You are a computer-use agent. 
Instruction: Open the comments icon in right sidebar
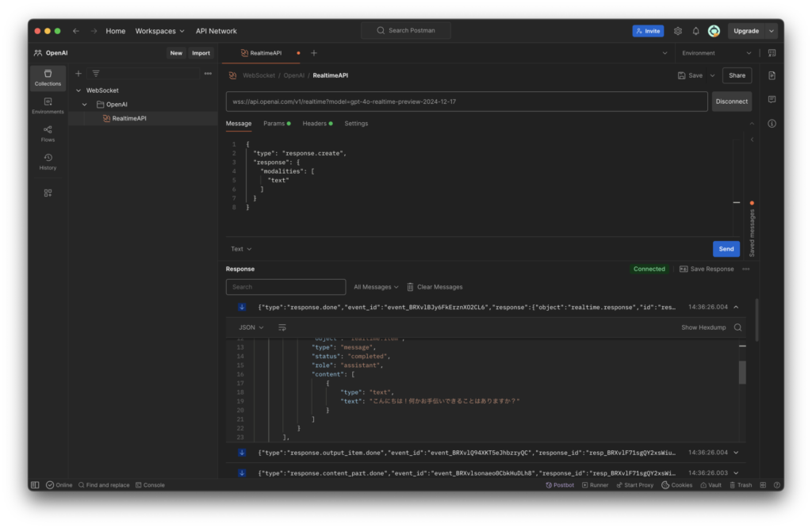(x=772, y=99)
